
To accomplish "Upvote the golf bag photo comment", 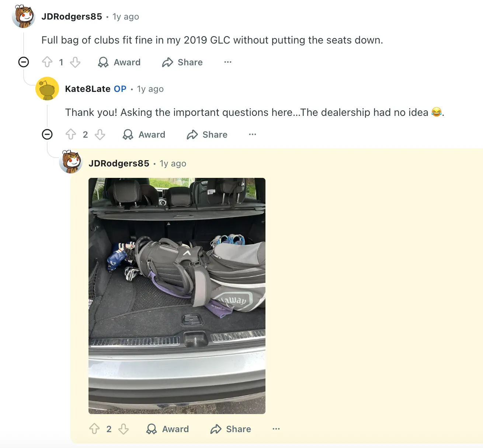I will click(94, 429).
